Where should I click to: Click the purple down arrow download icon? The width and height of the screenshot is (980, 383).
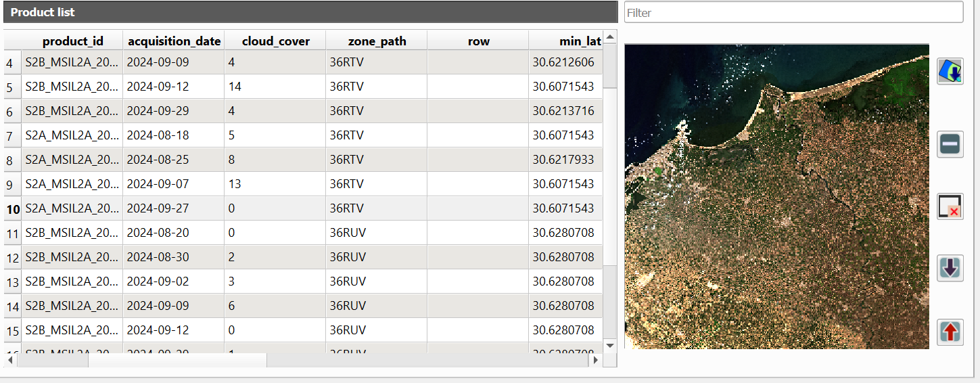pos(950,269)
